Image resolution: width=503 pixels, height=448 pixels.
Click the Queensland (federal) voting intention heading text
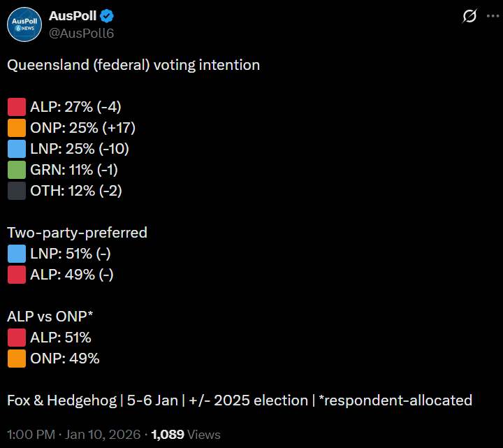pos(133,65)
